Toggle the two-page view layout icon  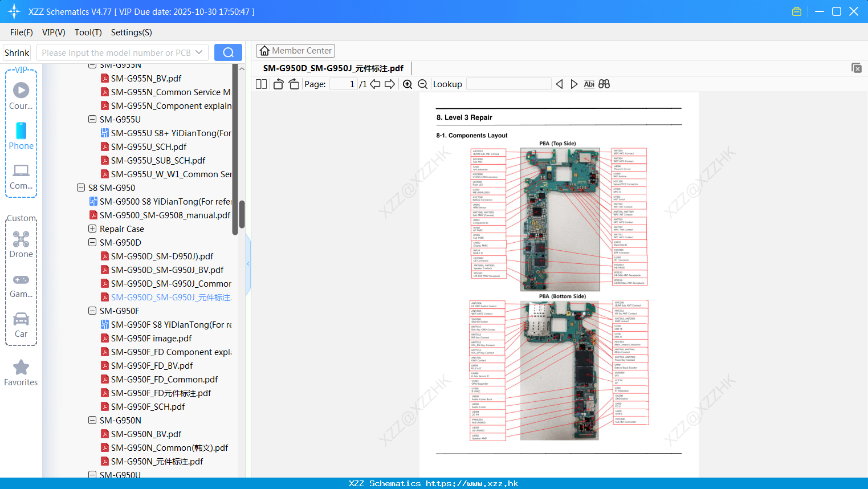(x=261, y=84)
